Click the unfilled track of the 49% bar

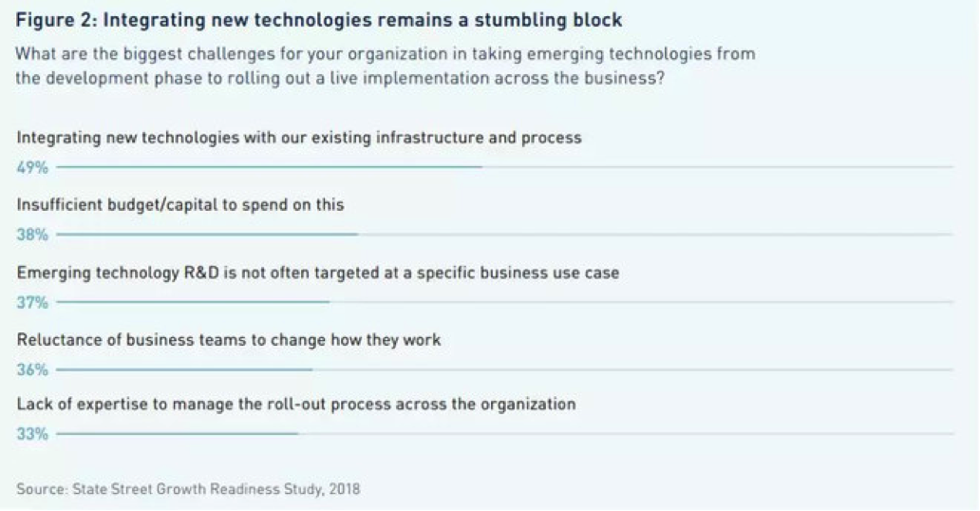717,167
